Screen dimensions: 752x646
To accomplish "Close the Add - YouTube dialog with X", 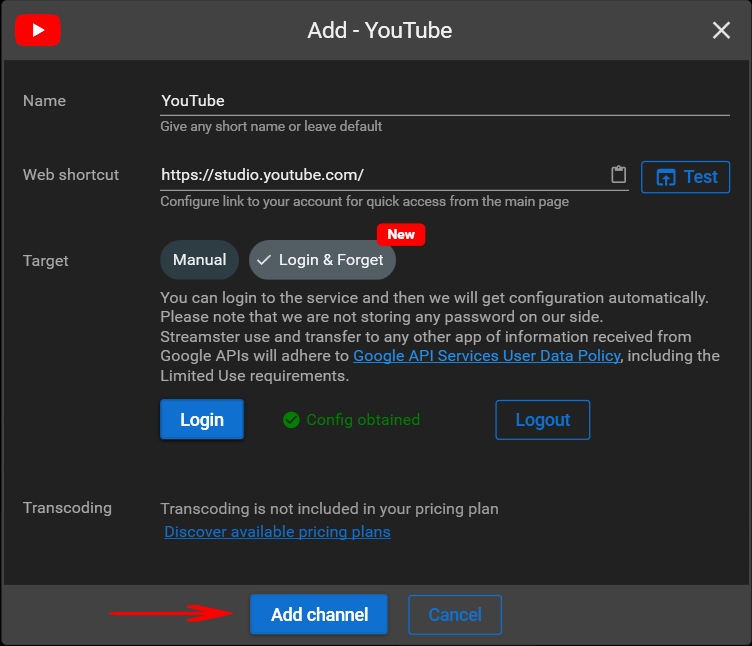I will (721, 31).
